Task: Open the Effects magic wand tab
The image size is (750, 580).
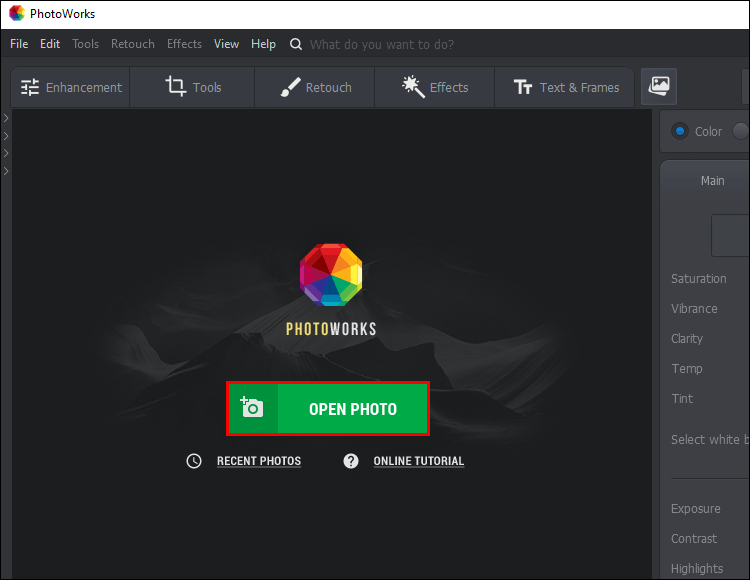Action: point(435,87)
